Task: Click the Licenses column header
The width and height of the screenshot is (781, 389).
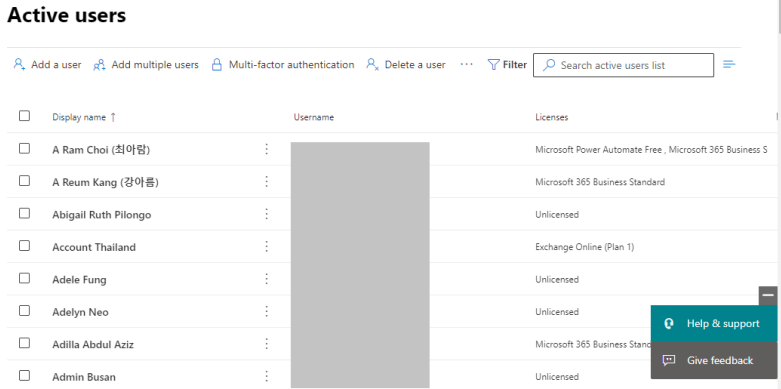Action: coord(551,118)
